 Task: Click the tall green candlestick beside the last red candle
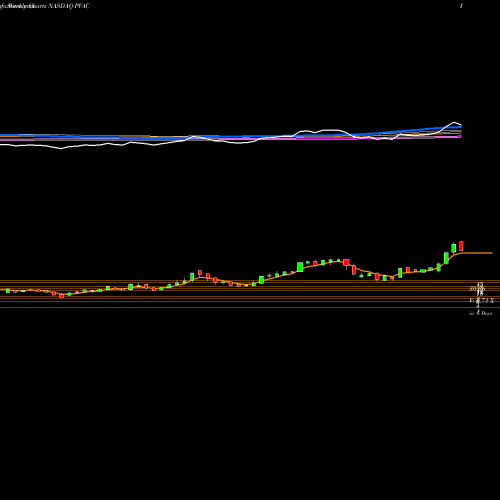(x=454, y=248)
